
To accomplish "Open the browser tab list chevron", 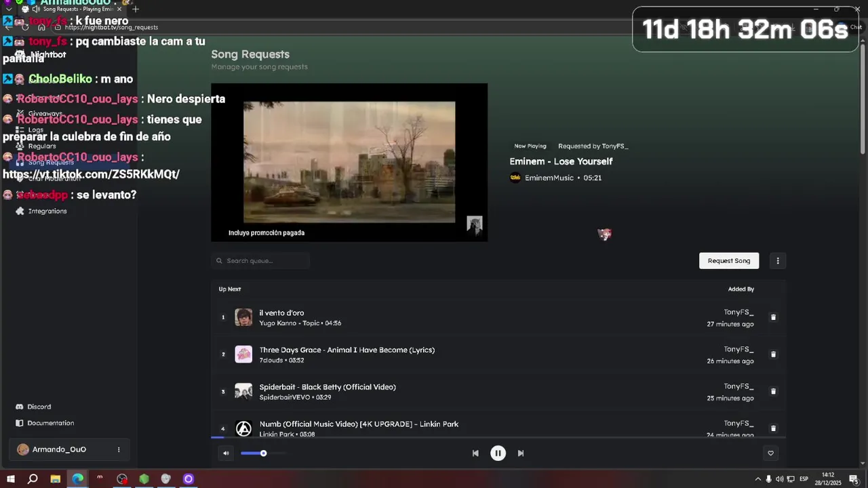I will pos(8,9).
